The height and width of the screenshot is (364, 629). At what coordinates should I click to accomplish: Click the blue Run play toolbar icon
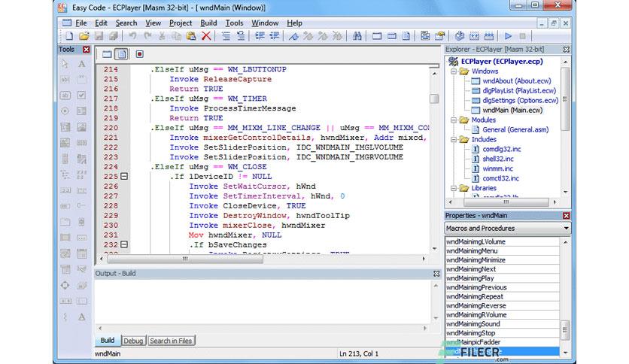509,36
